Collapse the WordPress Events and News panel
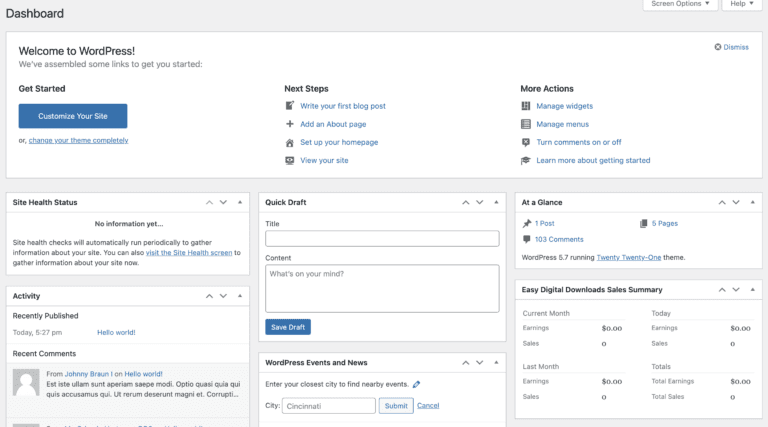The image size is (768, 427). point(496,362)
